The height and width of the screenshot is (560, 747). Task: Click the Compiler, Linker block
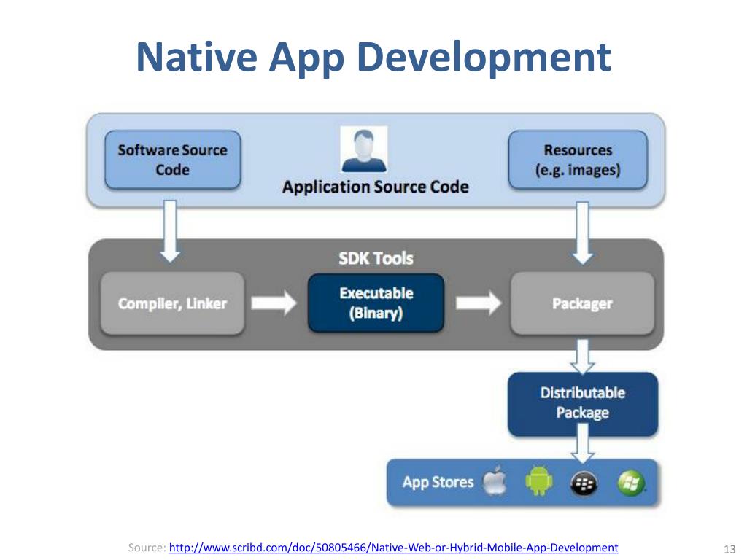tap(172, 303)
